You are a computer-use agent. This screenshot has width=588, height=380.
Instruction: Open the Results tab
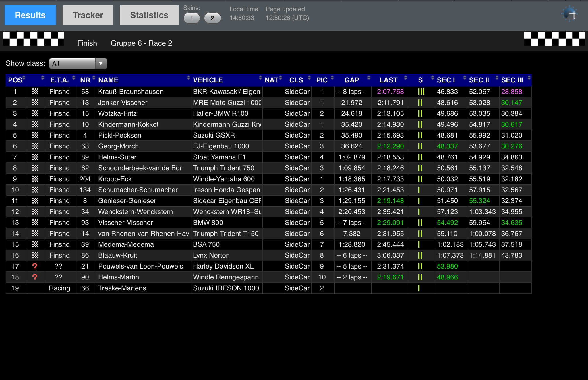tap(30, 15)
